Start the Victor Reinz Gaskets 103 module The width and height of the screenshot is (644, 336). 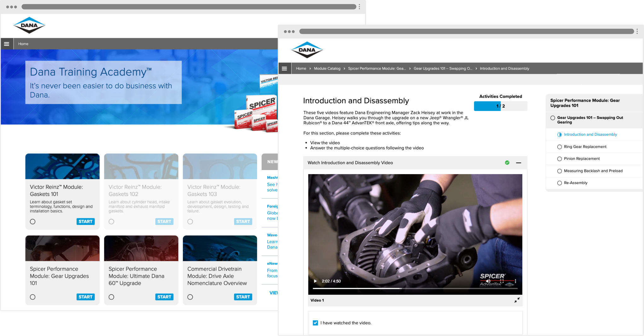pyautogui.click(x=243, y=221)
